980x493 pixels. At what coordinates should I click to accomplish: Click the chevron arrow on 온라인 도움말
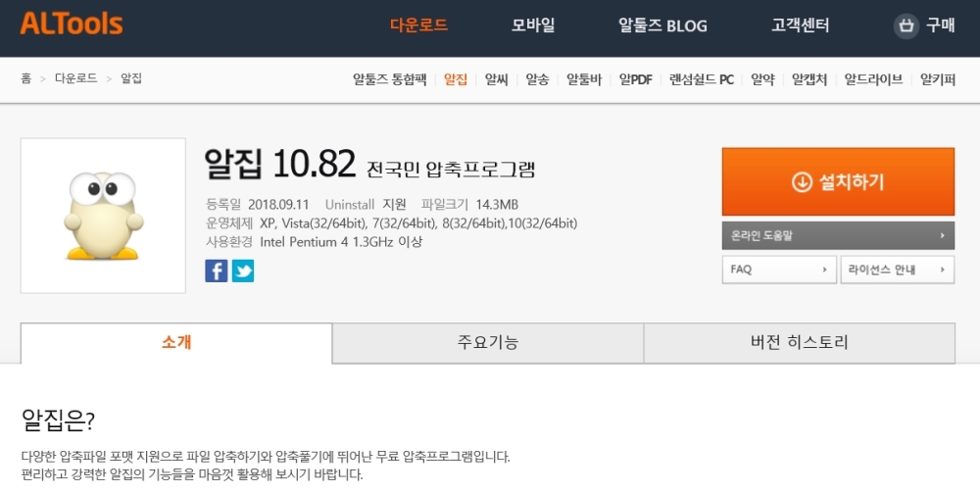(943, 235)
